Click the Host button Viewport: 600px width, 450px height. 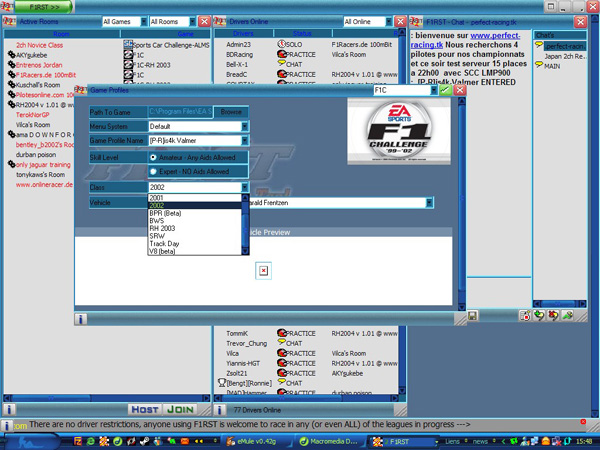pyautogui.click(x=145, y=409)
